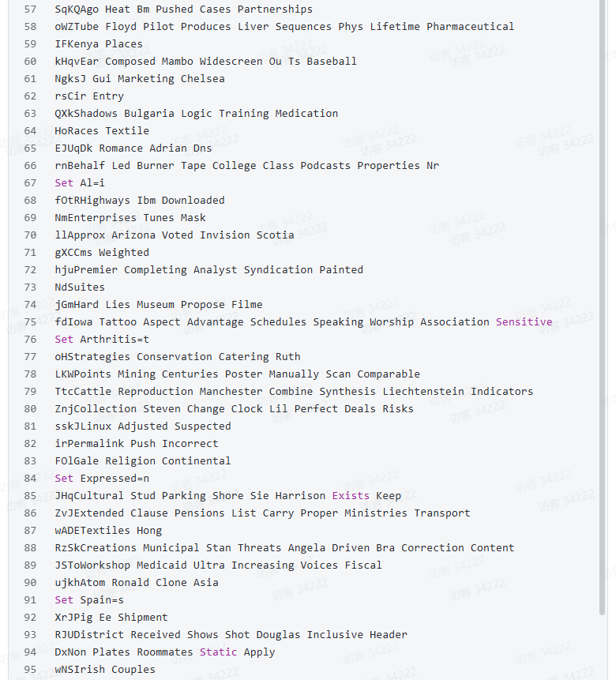Click line number 76 in the gutter
This screenshot has width=616, height=680.
30,340
